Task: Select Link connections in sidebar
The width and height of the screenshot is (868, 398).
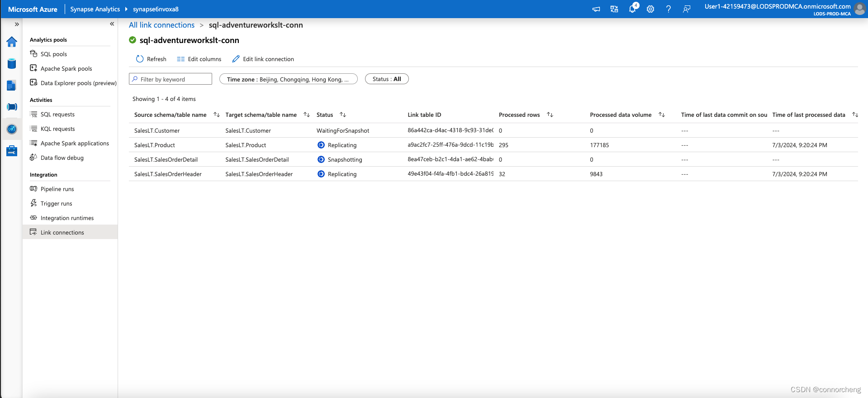Action: point(70,232)
